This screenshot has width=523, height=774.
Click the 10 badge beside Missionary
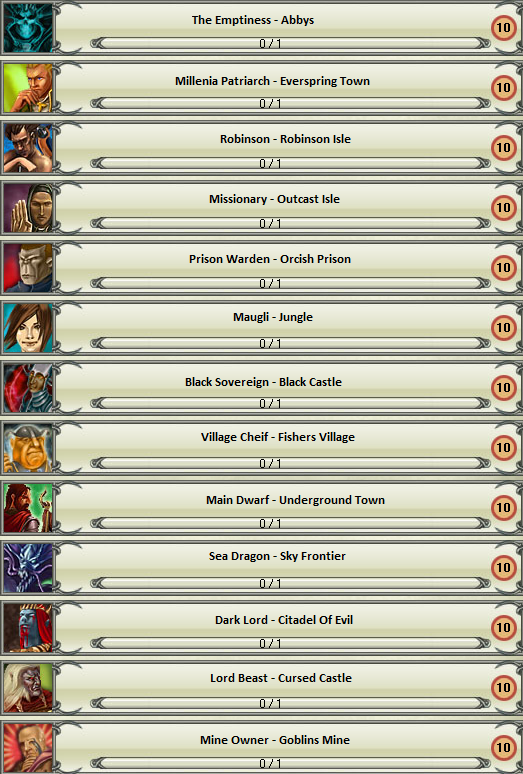503,208
